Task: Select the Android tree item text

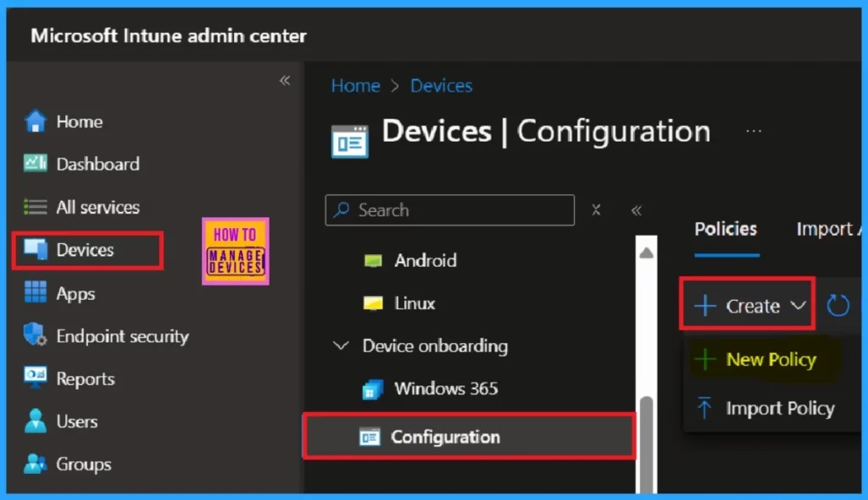Action: tap(426, 260)
